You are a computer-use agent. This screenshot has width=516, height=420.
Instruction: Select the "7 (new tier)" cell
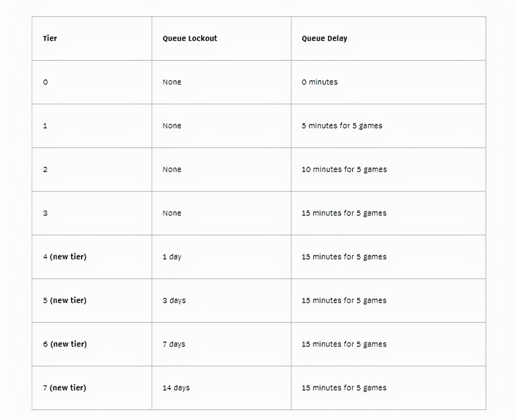(65, 388)
